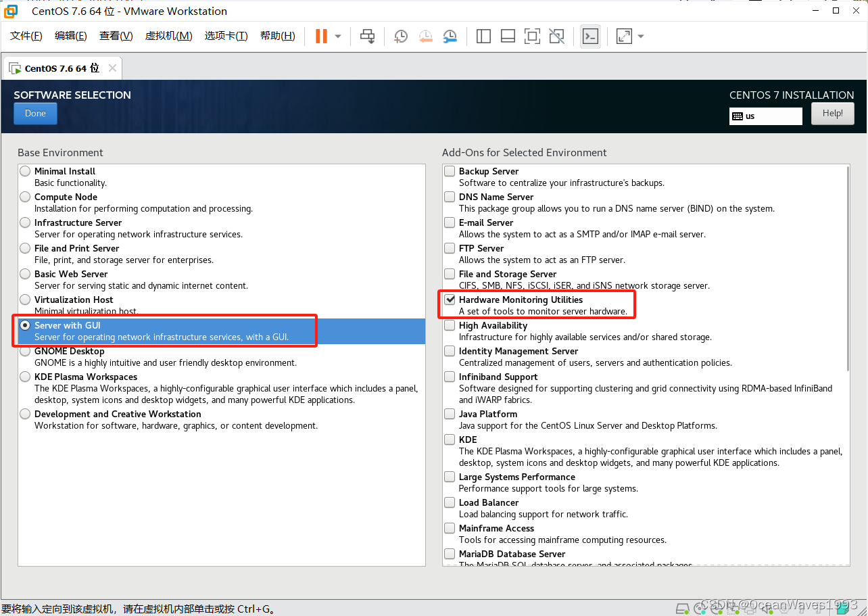Open the 编辑(E) menu
Screen dimensions: 868x616
click(71, 36)
